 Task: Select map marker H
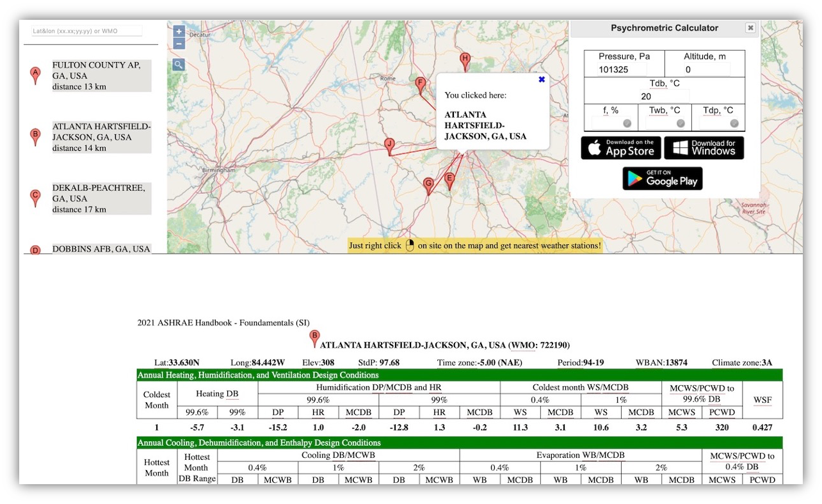point(465,60)
